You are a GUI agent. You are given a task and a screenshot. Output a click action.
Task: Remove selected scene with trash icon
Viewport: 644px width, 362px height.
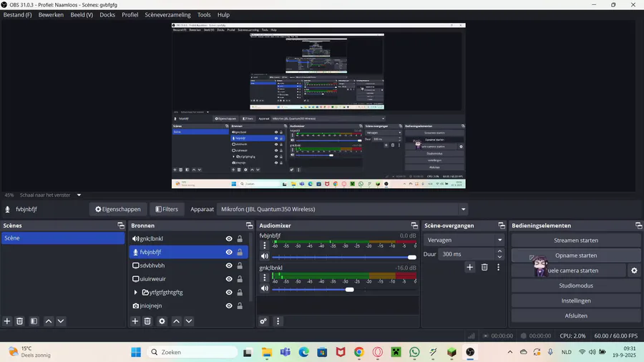pos(19,321)
